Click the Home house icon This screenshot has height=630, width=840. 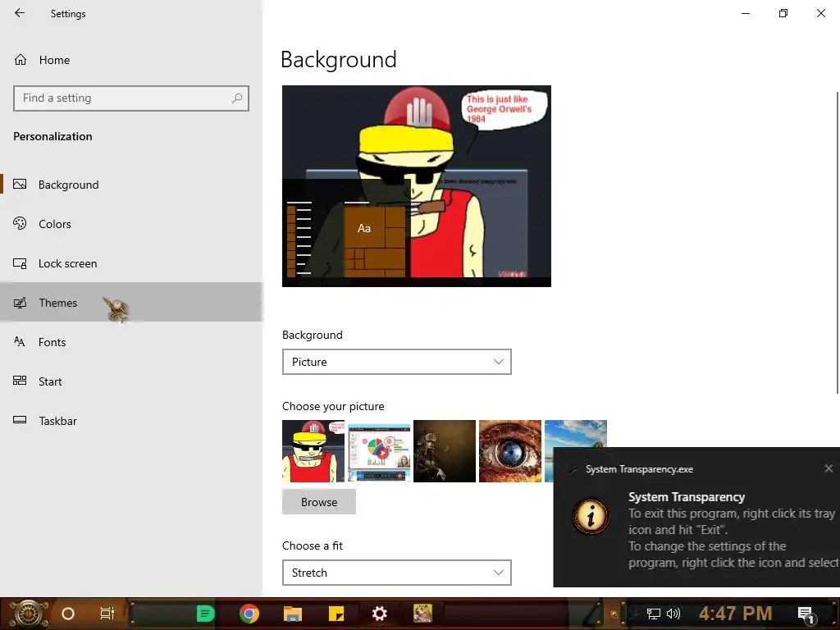21,59
